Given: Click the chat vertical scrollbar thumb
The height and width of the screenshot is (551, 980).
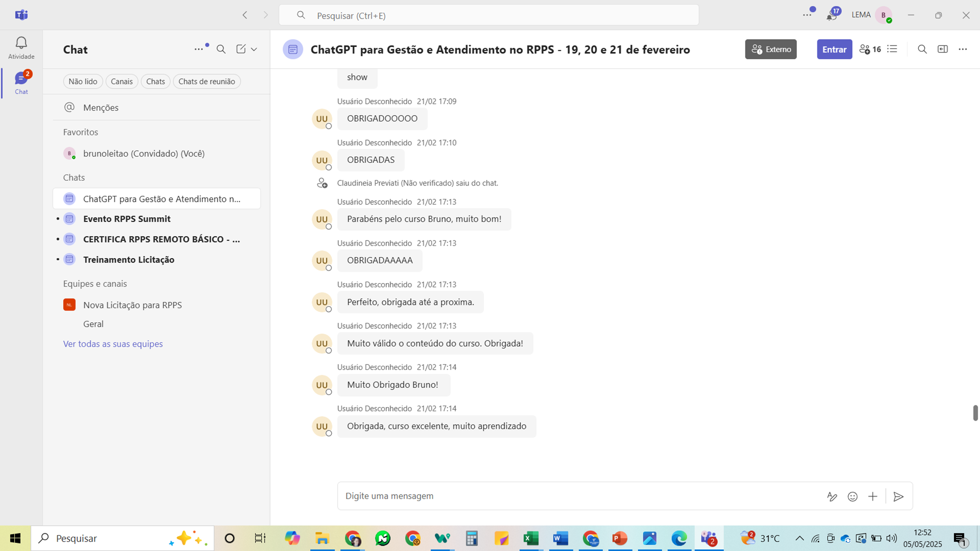Looking at the screenshot, I should click(975, 413).
